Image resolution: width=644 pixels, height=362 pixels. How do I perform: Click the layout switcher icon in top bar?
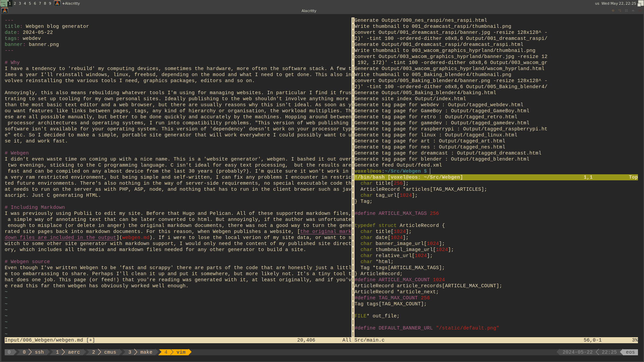tap(640, 3)
